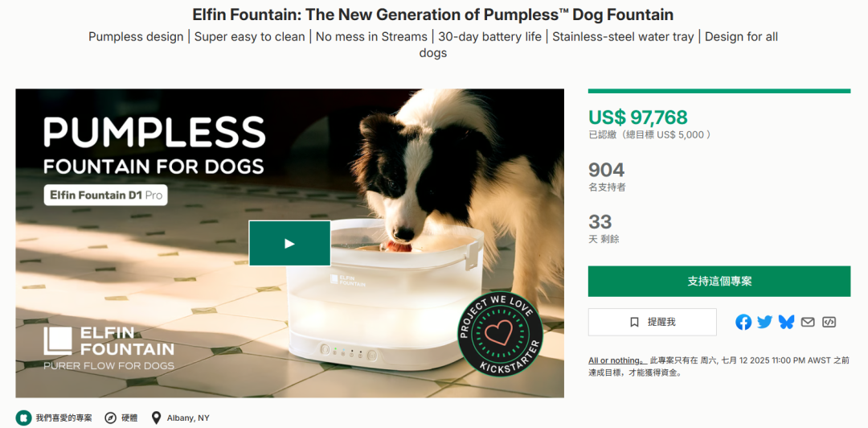Click the Project We Love badge

[x=501, y=335]
